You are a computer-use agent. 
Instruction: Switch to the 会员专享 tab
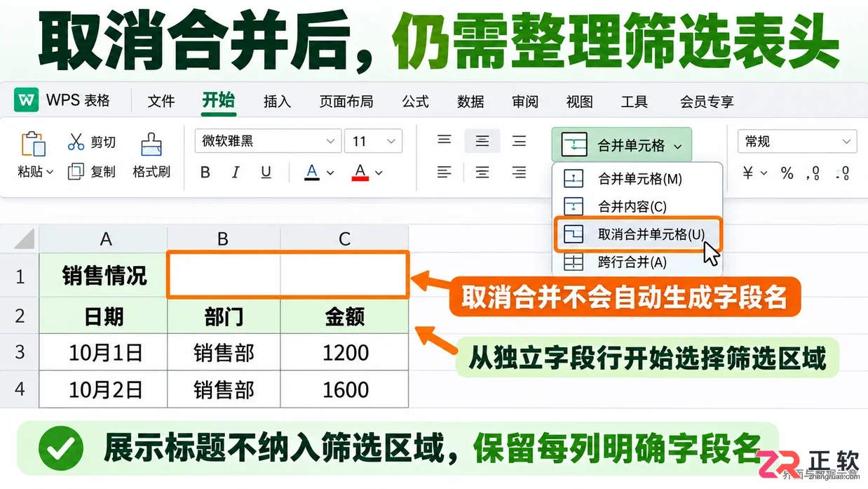pyautogui.click(x=707, y=102)
